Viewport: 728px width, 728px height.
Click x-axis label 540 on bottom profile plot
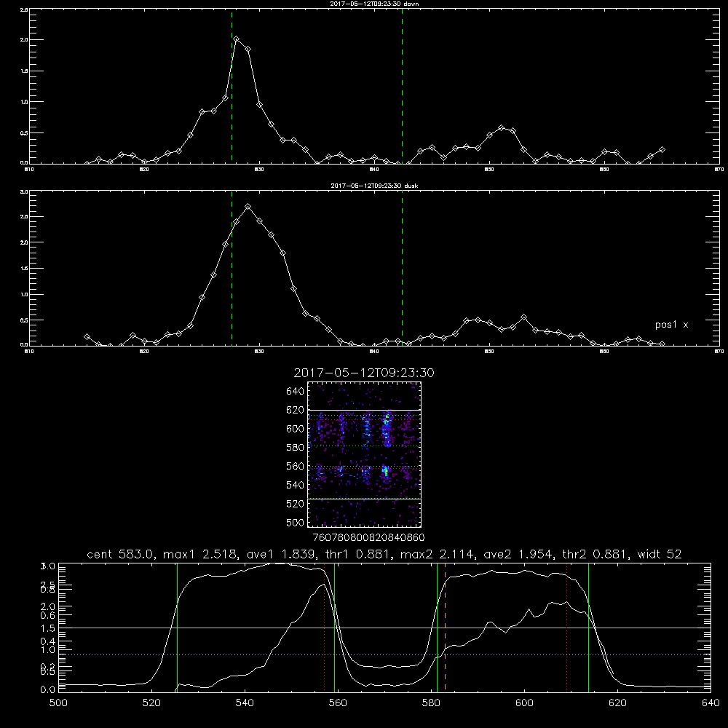tap(245, 703)
